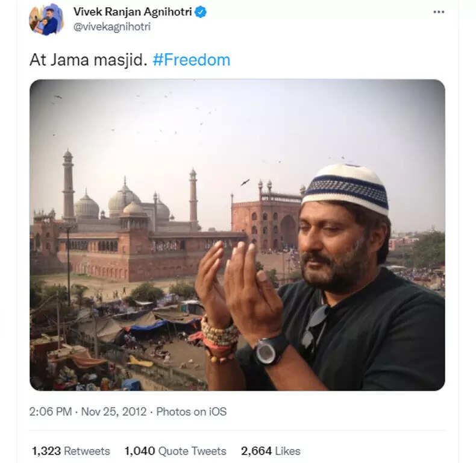Open the #Freedom hashtag
Viewport: 476px width, 463px height.
[191, 60]
